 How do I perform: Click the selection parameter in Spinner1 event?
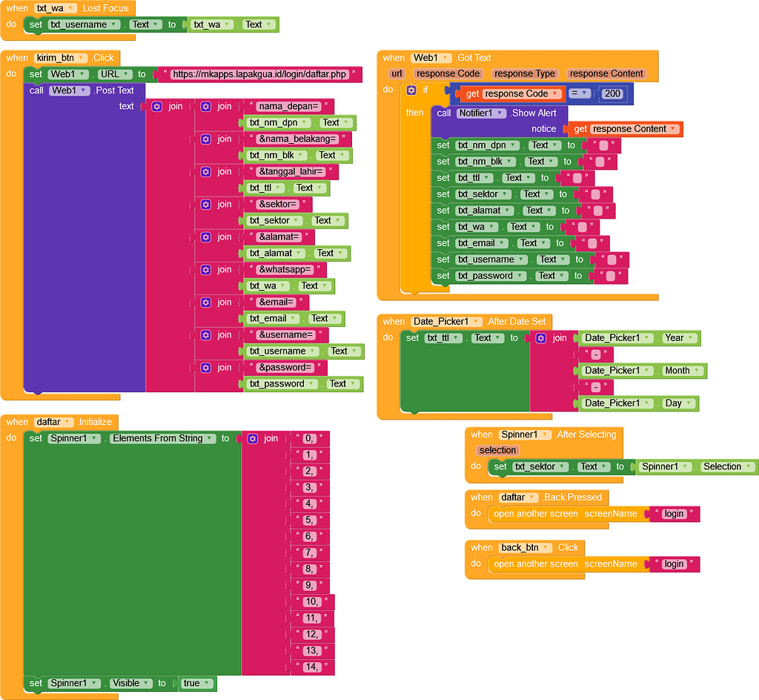coord(497,450)
